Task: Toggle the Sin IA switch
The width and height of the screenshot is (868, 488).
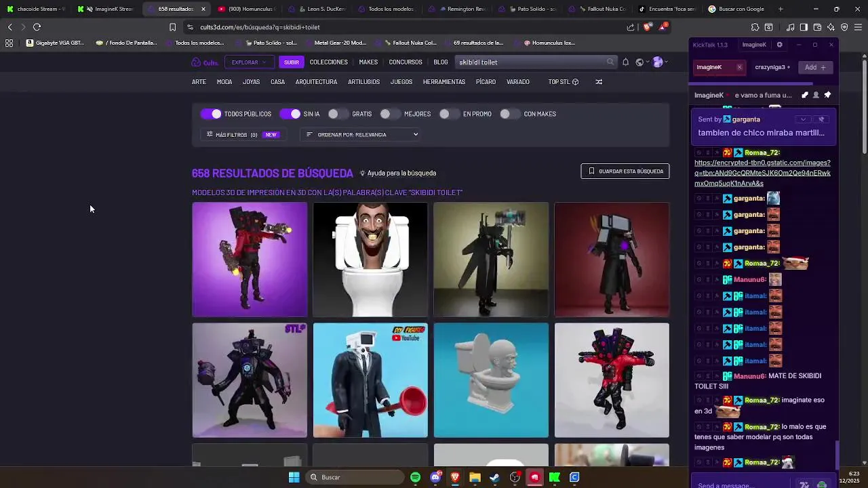Action: 290,114
